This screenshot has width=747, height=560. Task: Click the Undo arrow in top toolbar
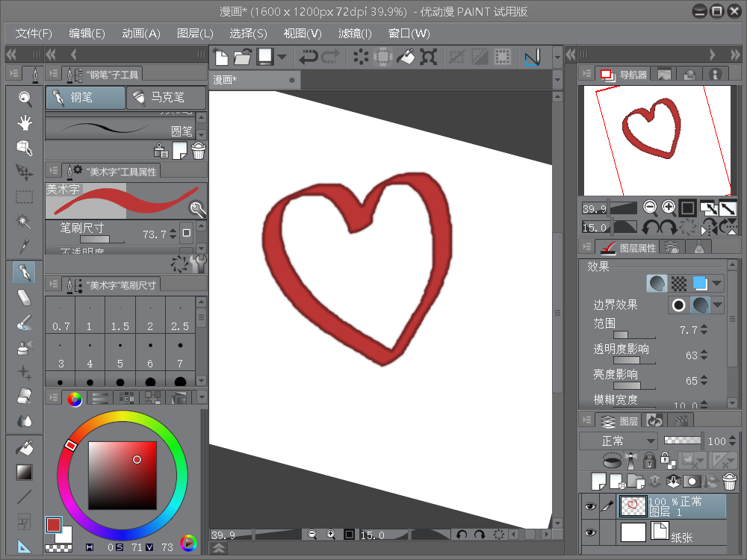308,57
